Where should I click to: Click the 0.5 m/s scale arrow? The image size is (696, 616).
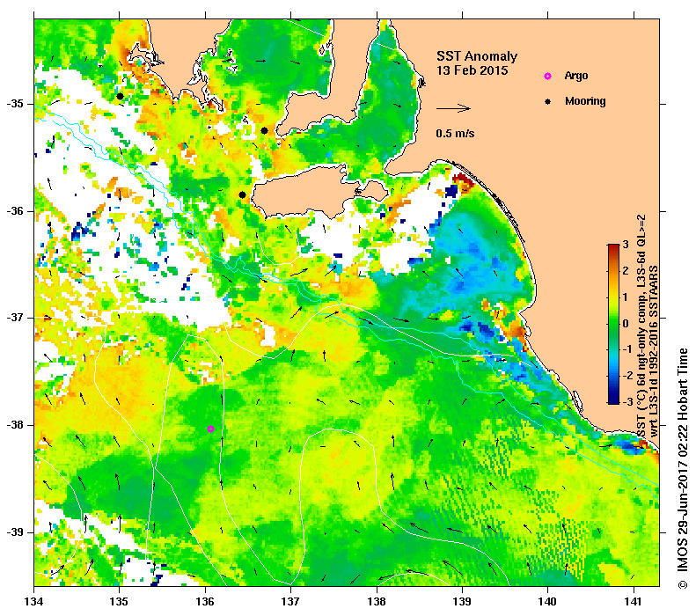pyautogui.click(x=453, y=108)
